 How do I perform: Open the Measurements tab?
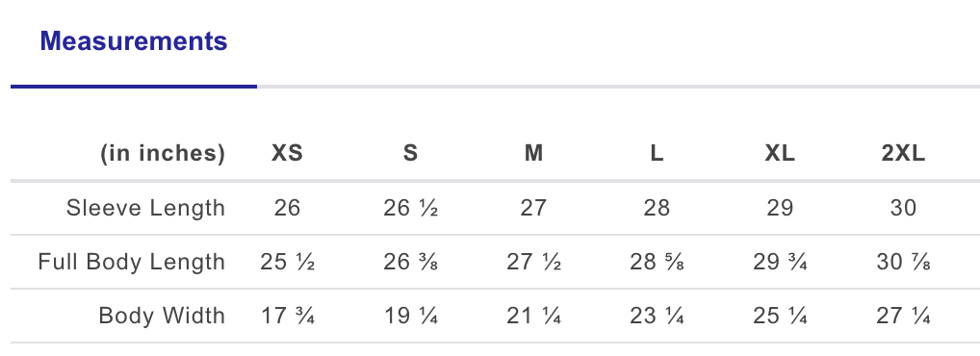(133, 41)
